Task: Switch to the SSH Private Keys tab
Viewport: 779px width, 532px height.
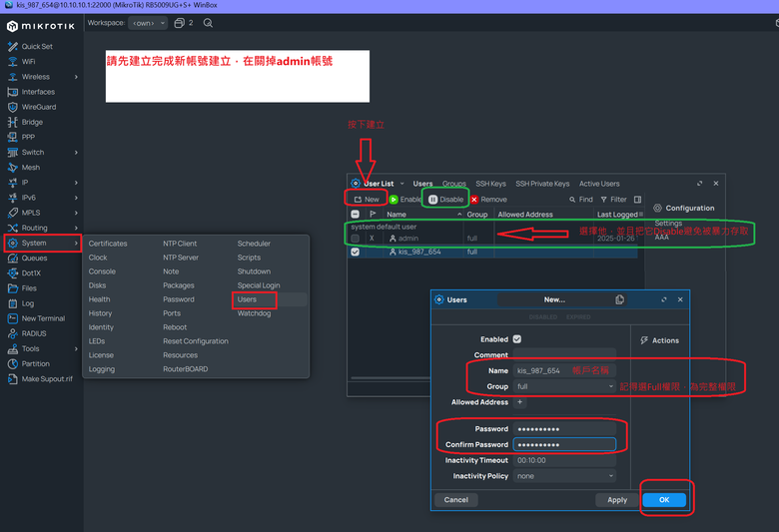Action: [x=542, y=184]
